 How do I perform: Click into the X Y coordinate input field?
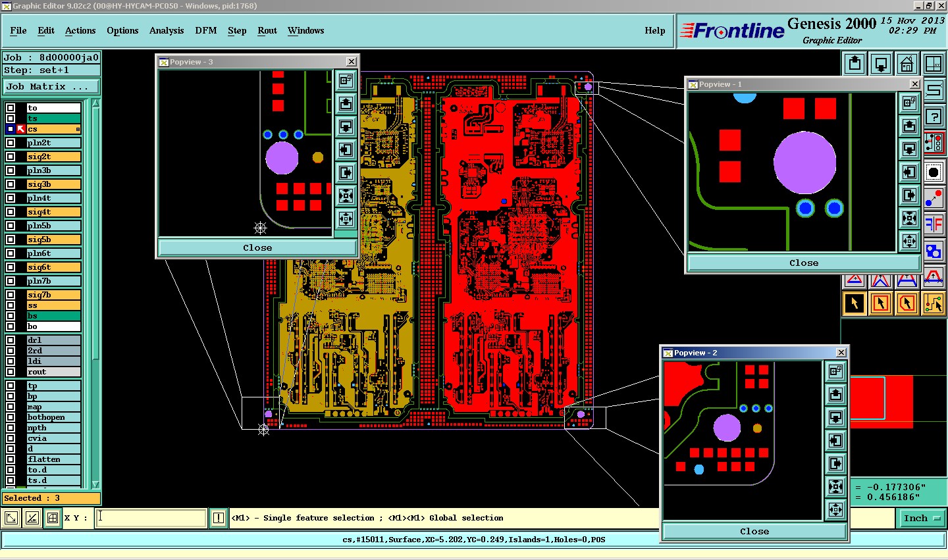(x=151, y=518)
